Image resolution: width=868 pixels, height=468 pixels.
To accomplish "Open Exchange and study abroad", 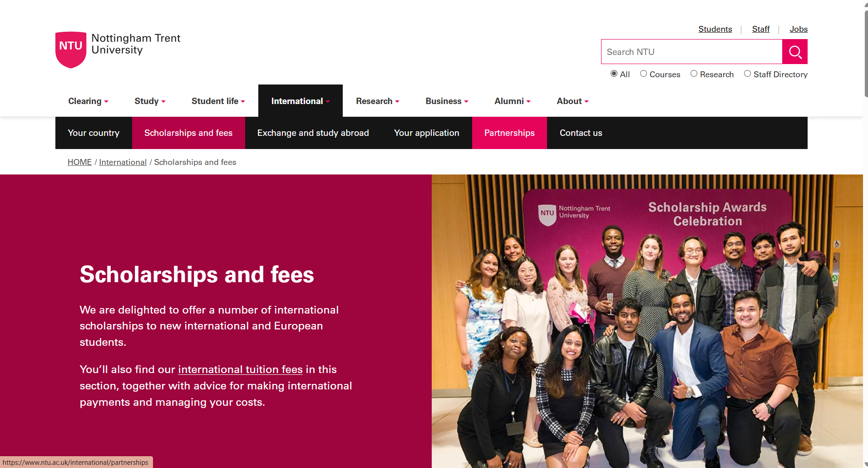I will coord(313,133).
